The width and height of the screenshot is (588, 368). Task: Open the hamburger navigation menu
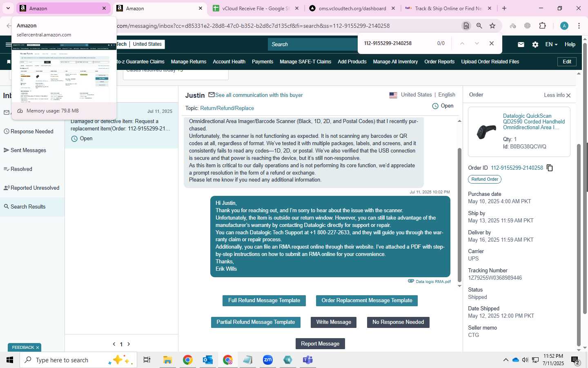click(x=8, y=45)
